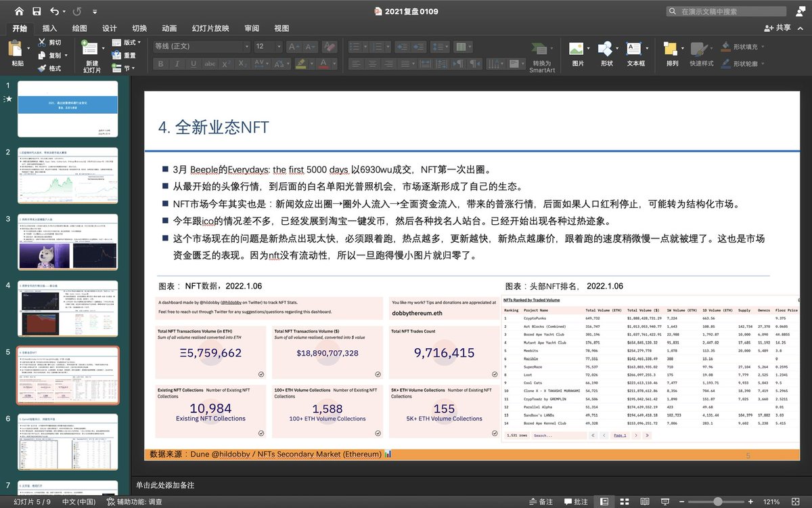
Task: Open the 审阅 ribbon tab
Action: pos(252,28)
